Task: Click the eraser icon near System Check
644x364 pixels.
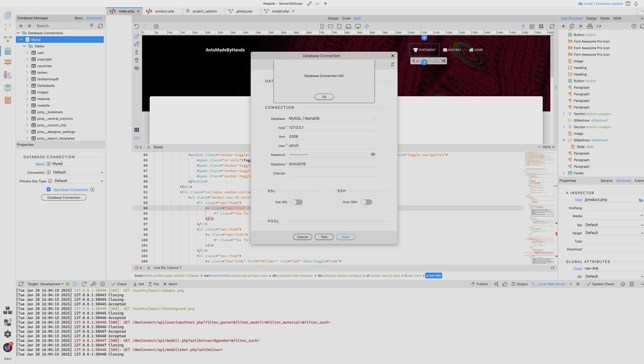Action: tap(623, 284)
